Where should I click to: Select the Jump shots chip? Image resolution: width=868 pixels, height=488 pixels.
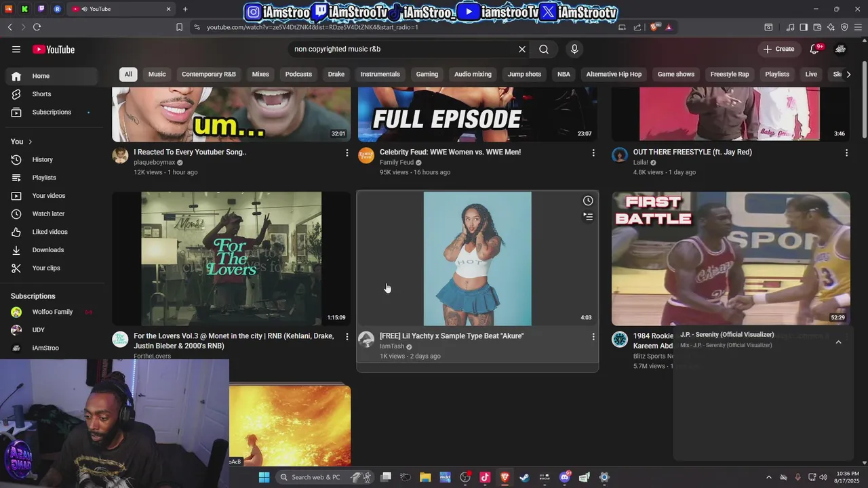tap(524, 74)
